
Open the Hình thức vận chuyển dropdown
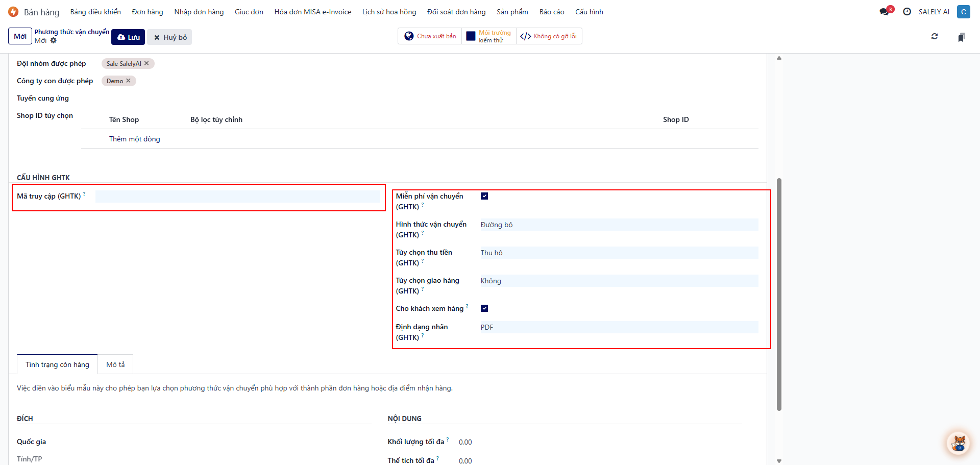(x=619, y=225)
